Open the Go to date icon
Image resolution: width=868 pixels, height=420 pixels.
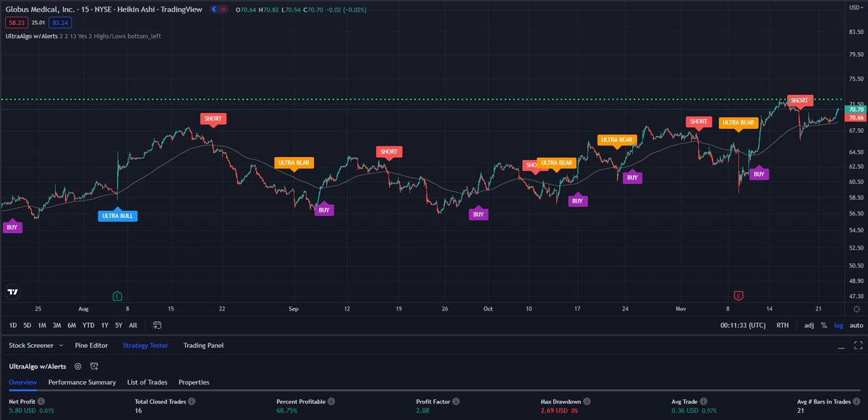pos(157,325)
